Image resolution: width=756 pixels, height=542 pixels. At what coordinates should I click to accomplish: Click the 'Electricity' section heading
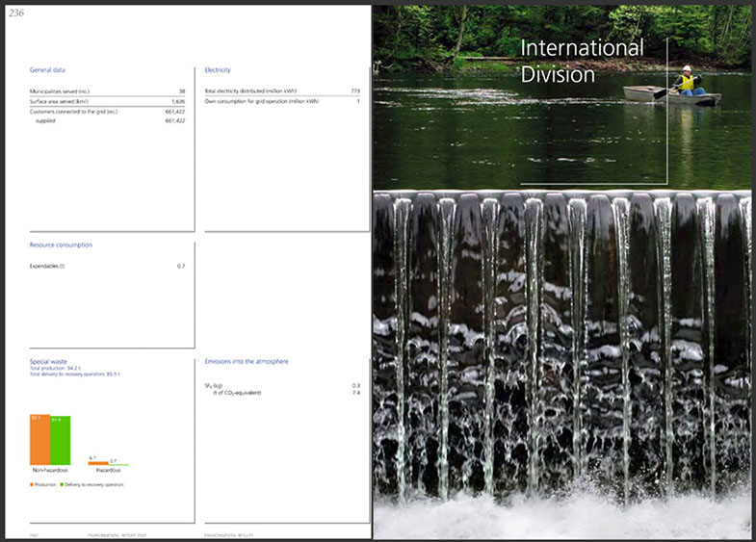(x=219, y=70)
